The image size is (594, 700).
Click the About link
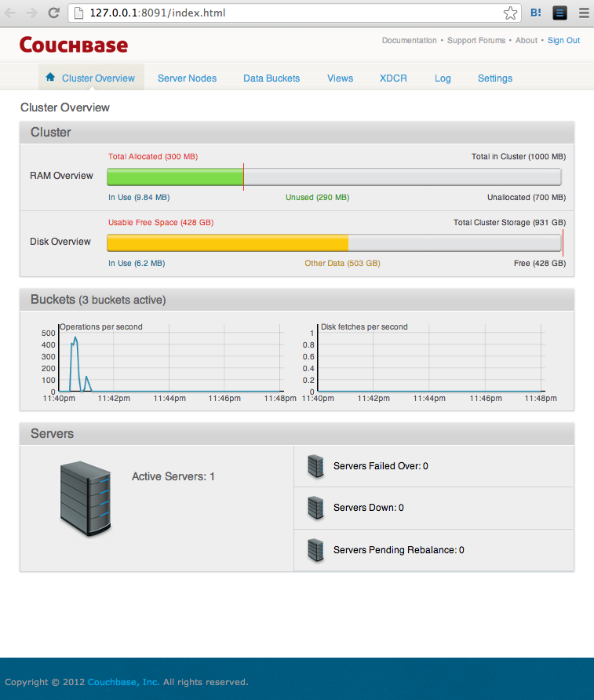pyautogui.click(x=527, y=40)
